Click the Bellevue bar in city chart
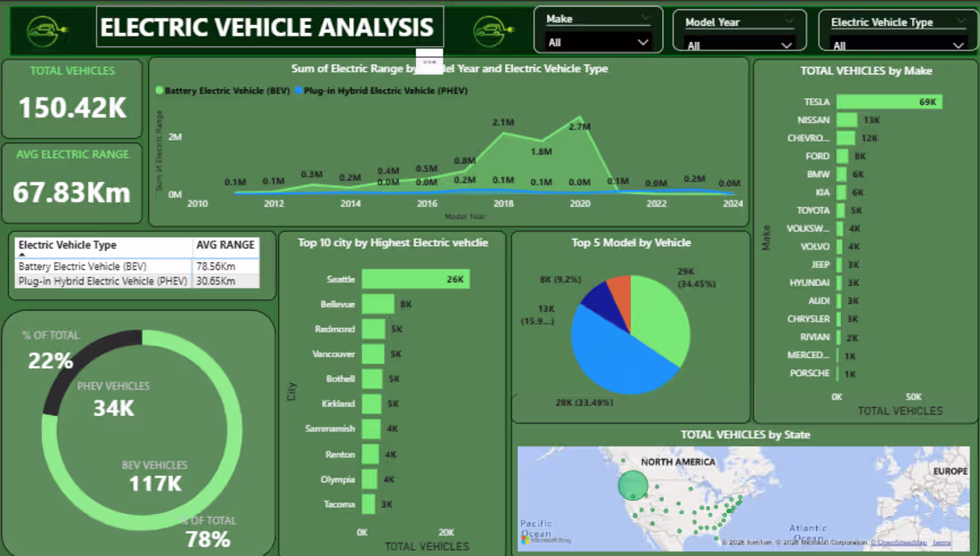The image size is (980, 556). [378, 304]
